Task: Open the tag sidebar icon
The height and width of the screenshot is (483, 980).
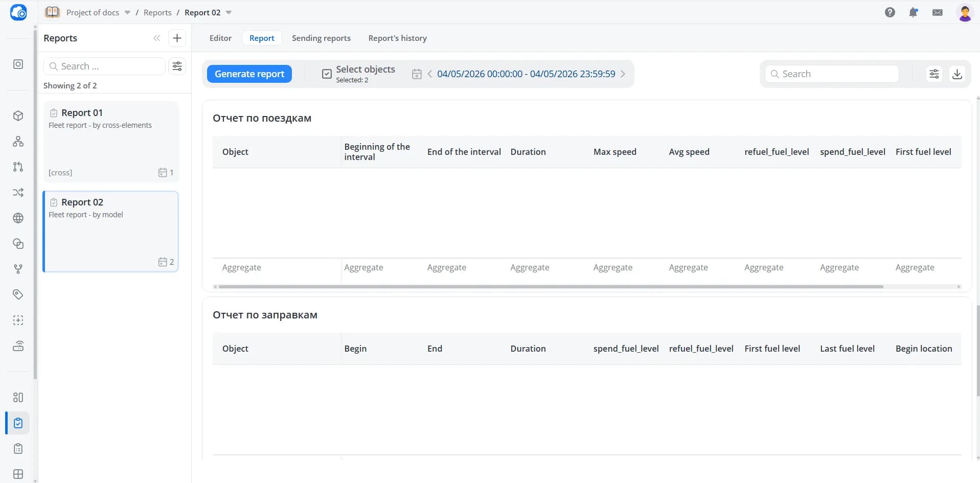Action: click(x=18, y=294)
